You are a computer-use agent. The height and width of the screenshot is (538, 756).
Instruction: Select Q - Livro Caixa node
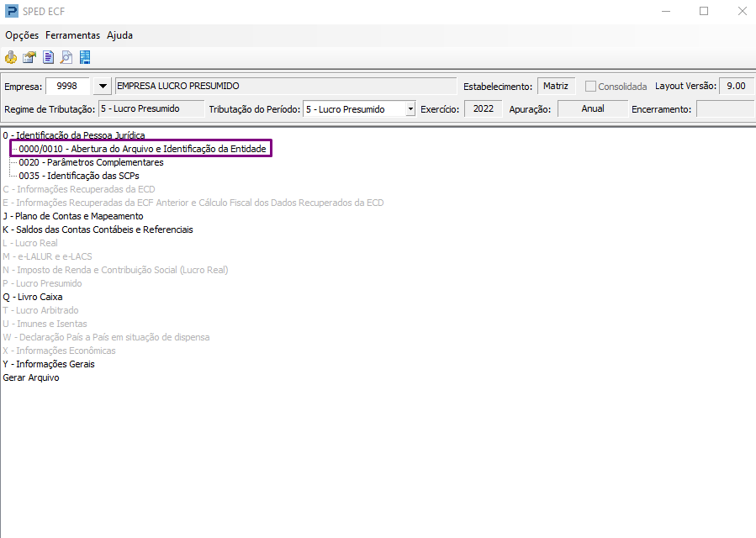33,298
